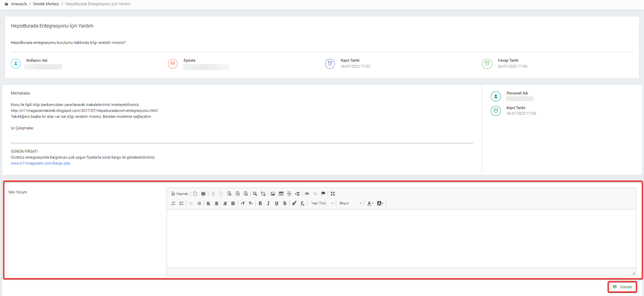The height and width of the screenshot is (296, 644).
Task: Center align the text
Action: pyautogui.click(x=216, y=203)
